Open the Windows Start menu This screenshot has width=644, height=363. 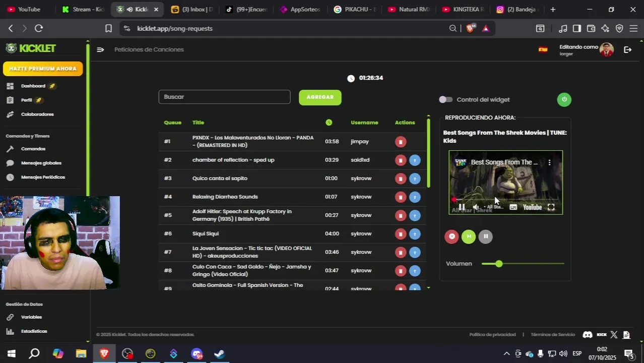(11, 354)
